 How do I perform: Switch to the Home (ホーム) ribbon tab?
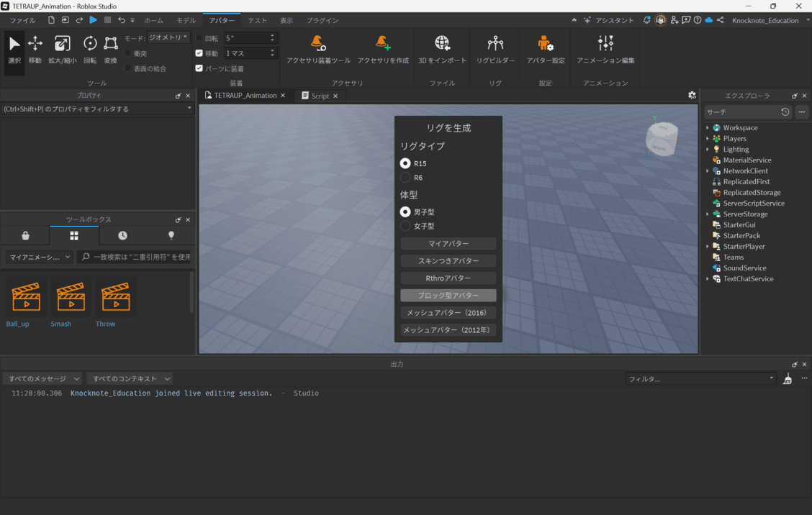click(154, 21)
